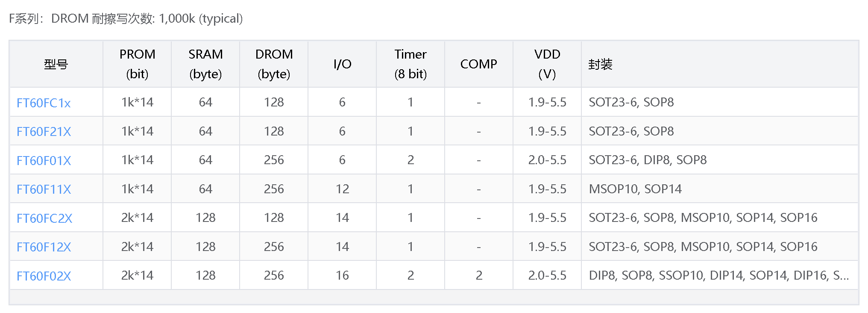Open the FT60F12X product link
The width and height of the screenshot is (868, 313).
click(x=44, y=247)
